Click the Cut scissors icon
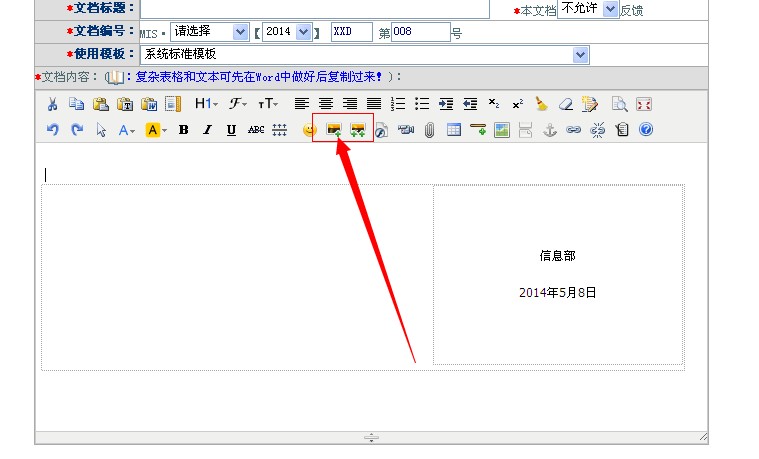This screenshot has width=759, height=459. point(53,103)
